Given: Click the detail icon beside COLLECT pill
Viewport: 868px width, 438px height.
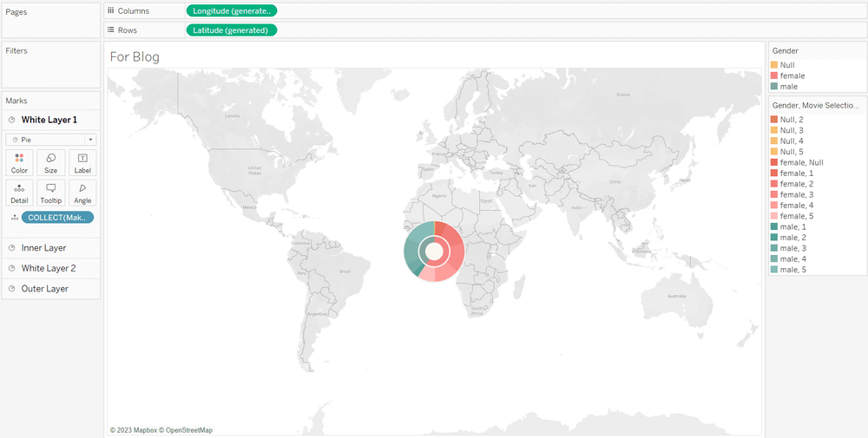Looking at the screenshot, I should pos(14,218).
